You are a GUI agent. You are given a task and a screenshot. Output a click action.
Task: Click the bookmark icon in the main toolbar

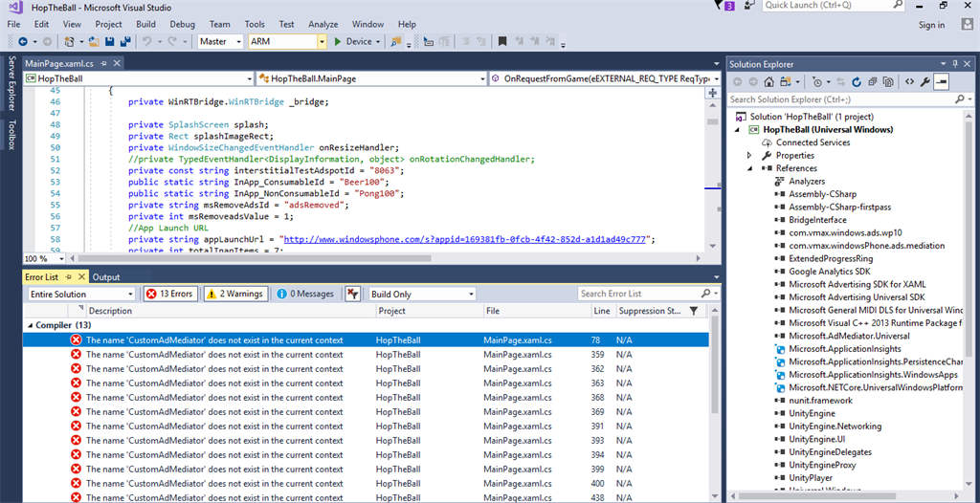coord(502,41)
